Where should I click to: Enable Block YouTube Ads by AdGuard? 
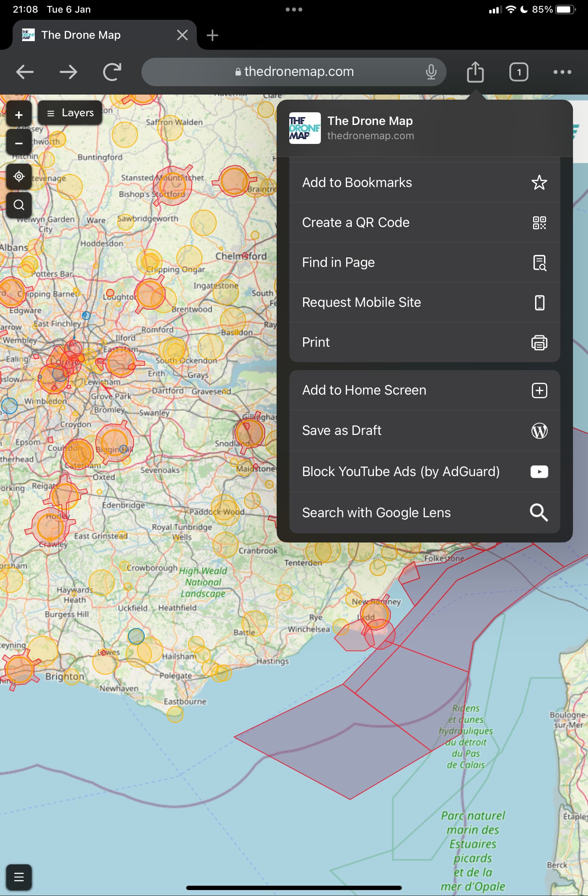click(424, 472)
